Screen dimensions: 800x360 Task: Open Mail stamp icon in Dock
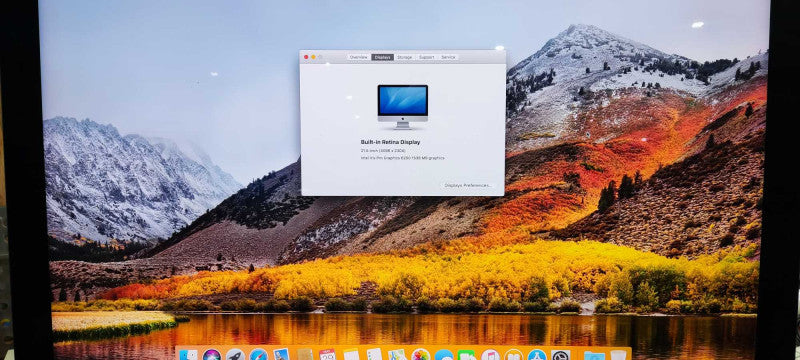pyautogui.click(x=281, y=355)
